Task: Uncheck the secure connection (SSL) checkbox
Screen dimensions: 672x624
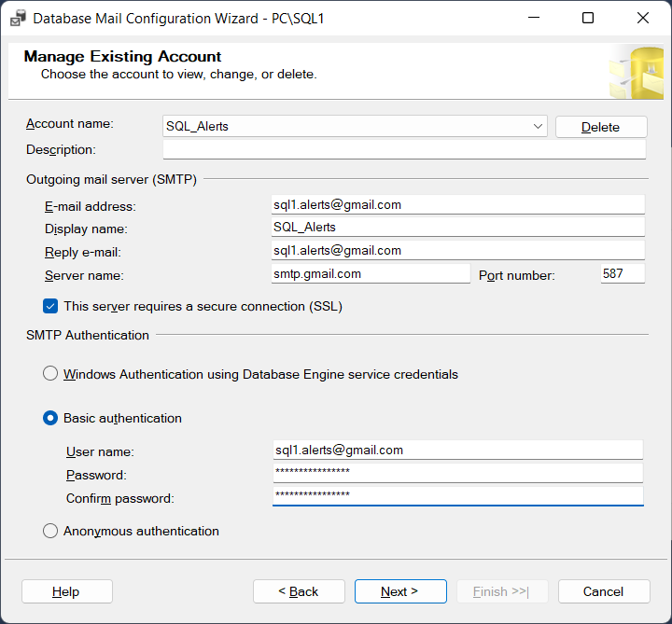Action: pos(50,306)
